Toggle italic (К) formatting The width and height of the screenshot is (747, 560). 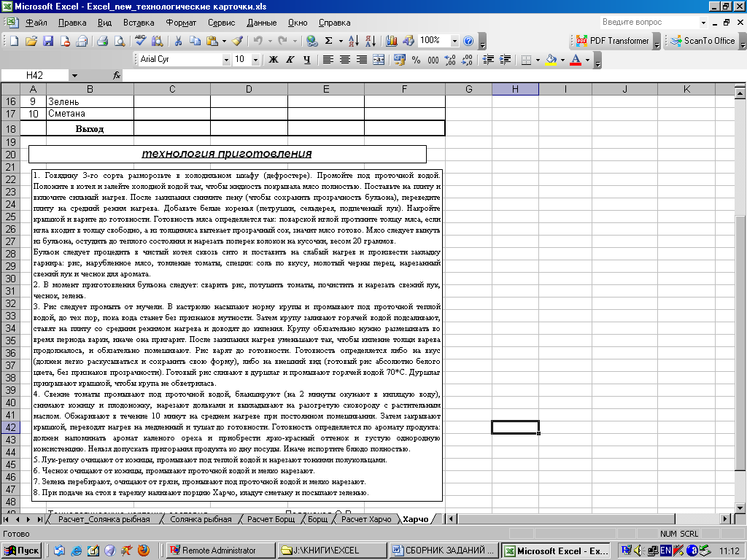click(290, 60)
